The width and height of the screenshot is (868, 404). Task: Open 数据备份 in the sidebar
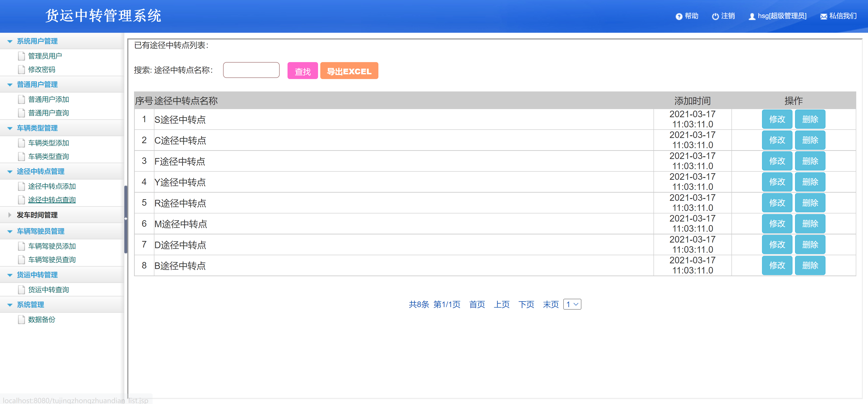(41, 320)
